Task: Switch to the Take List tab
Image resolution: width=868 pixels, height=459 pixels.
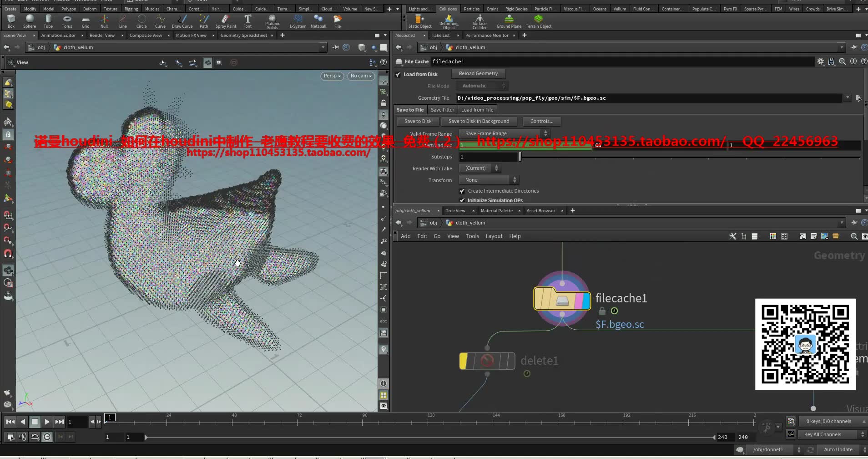Action: [440, 35]
